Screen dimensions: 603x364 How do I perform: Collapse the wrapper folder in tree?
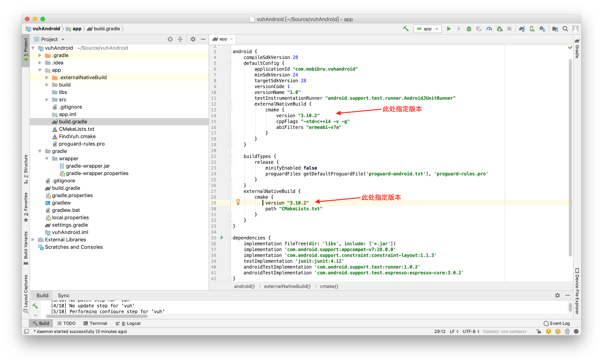pyautogui.click(x=47, y=159)
